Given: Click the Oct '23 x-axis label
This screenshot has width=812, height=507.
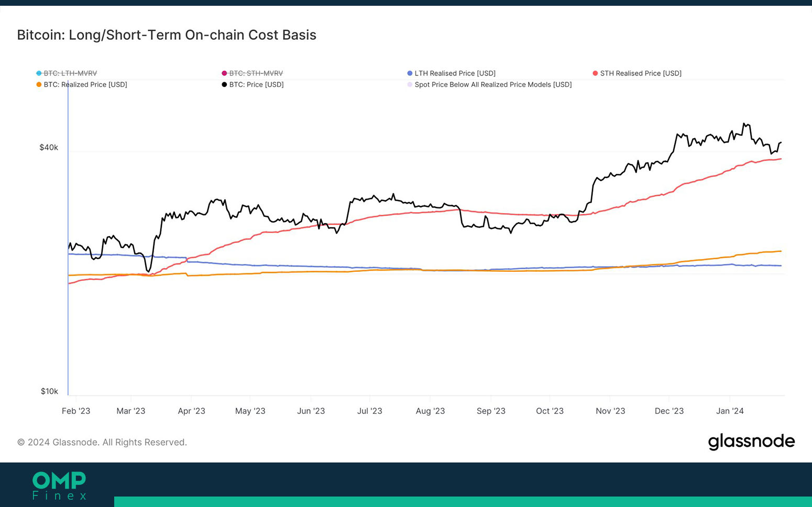Looking at the screenshot, I should tap(550, 411).
